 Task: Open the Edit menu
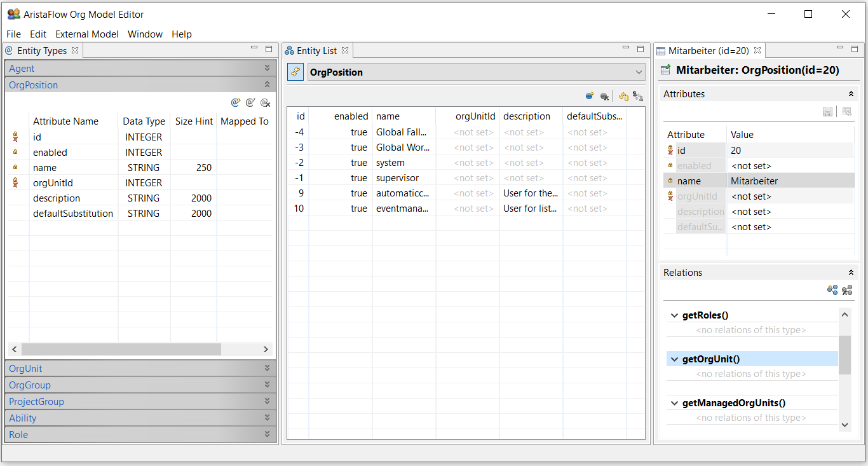click(38, 34)
